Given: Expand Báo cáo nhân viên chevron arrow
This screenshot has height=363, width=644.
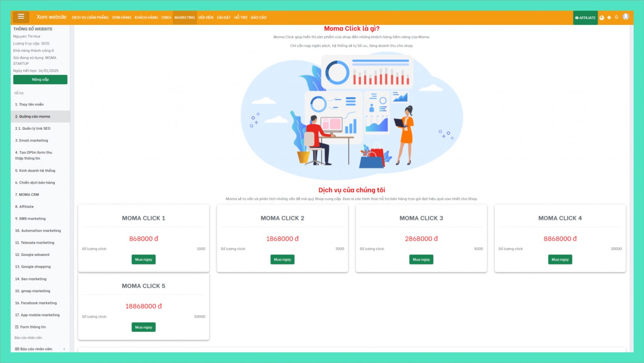Looking at the screenshot, I should 64,349.
